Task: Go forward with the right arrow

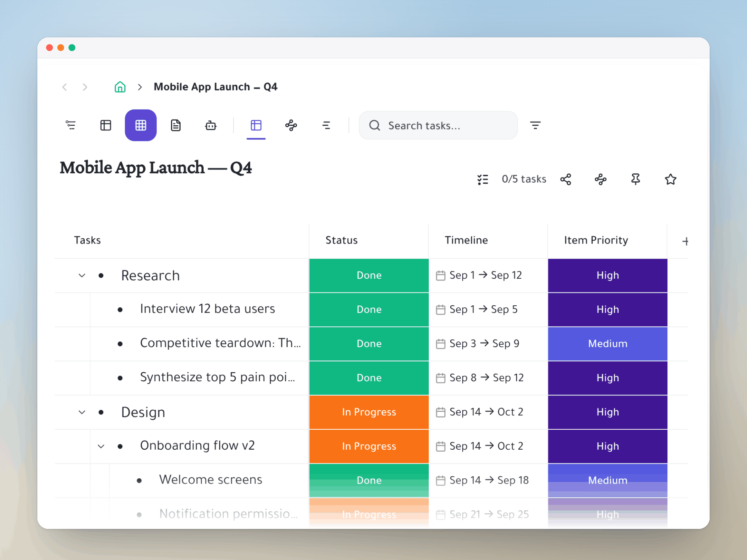Action: click(x=85, y=87)
